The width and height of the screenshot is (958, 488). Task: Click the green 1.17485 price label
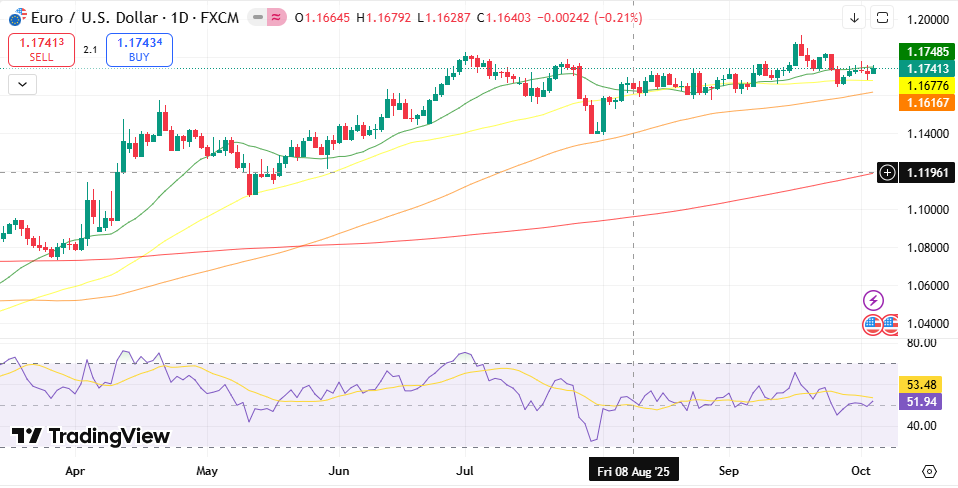pos(927,51)
